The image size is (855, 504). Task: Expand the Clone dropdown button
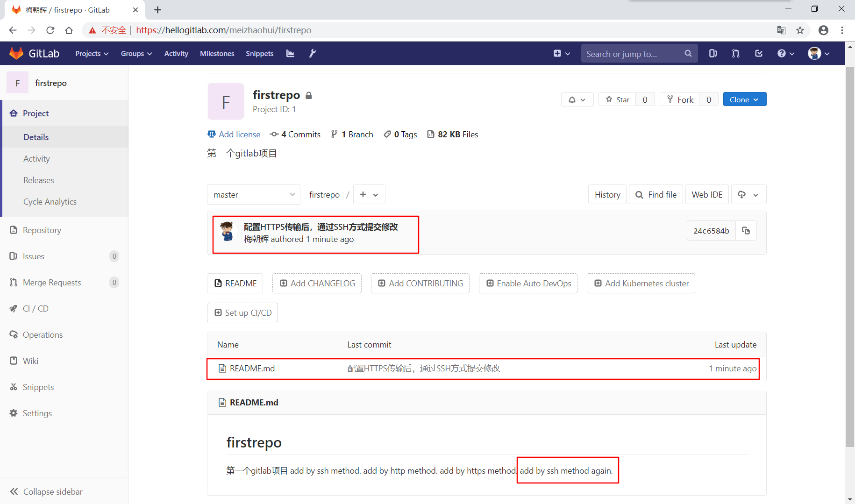[x=744, y=99]
